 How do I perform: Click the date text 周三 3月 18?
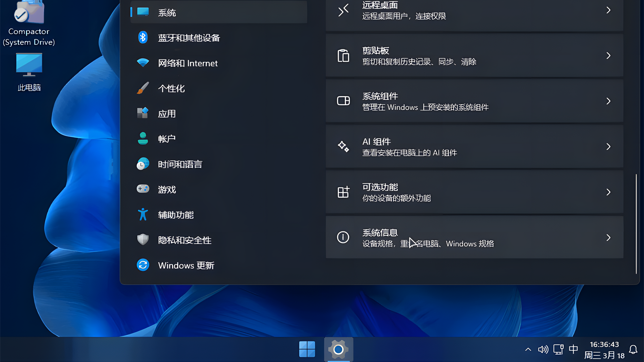pyautogui.click(x=604, y=355)
